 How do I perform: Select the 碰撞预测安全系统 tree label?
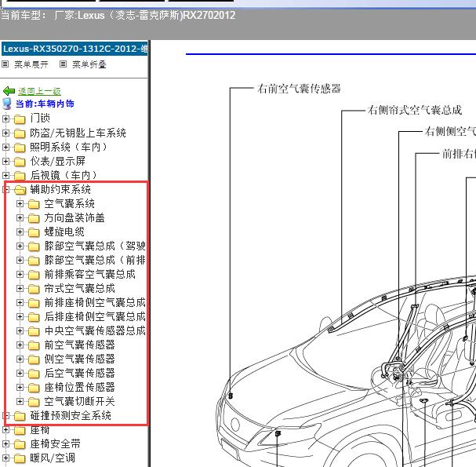click(x=71, y=415)
